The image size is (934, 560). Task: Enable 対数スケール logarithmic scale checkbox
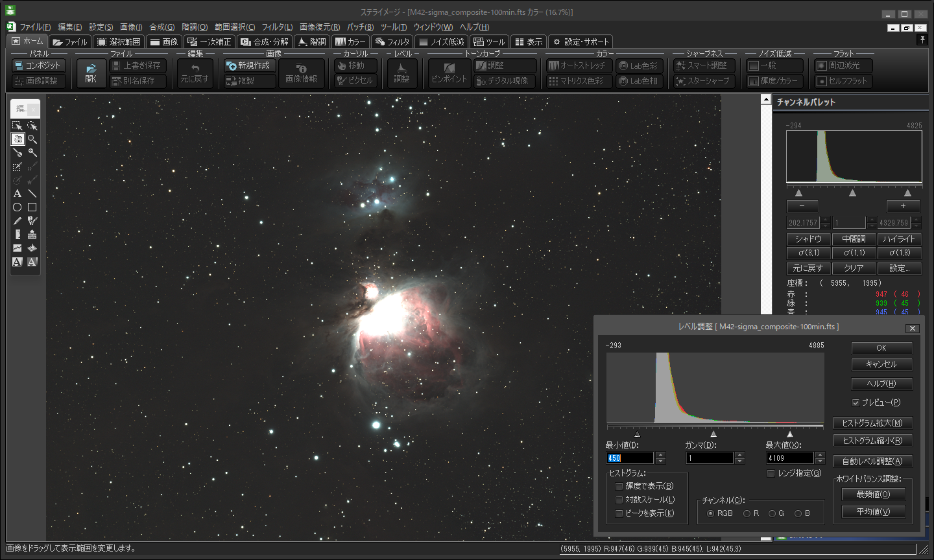click(x=619, y=500)
